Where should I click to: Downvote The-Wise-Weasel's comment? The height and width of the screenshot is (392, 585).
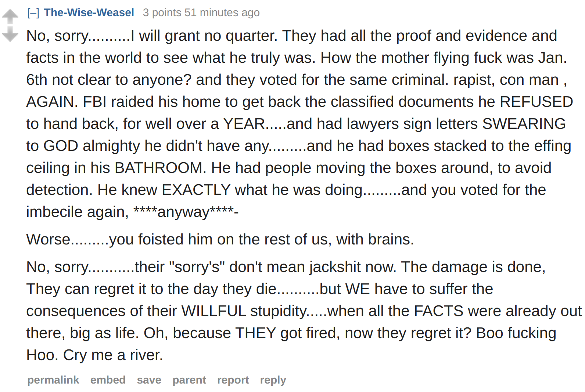[10, 34]
